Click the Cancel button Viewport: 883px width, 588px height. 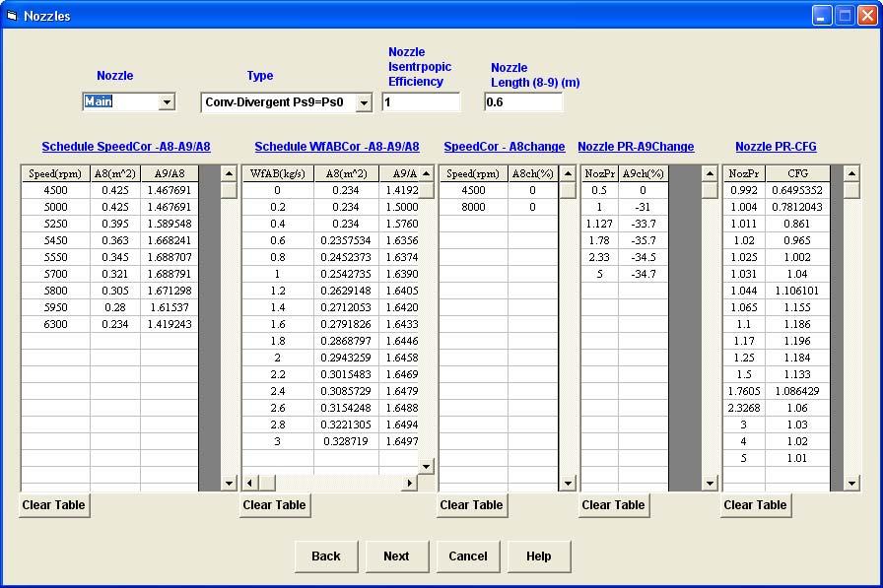468,556
